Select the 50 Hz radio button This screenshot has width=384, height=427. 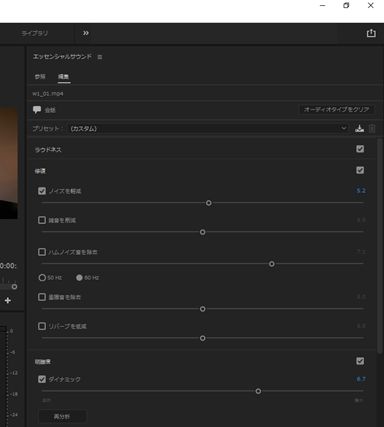click(42, 278)
